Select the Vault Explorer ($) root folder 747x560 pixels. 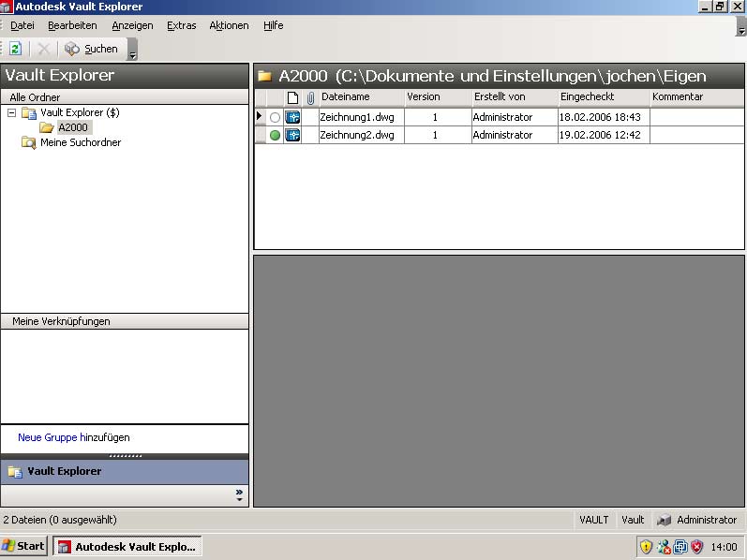80,113
